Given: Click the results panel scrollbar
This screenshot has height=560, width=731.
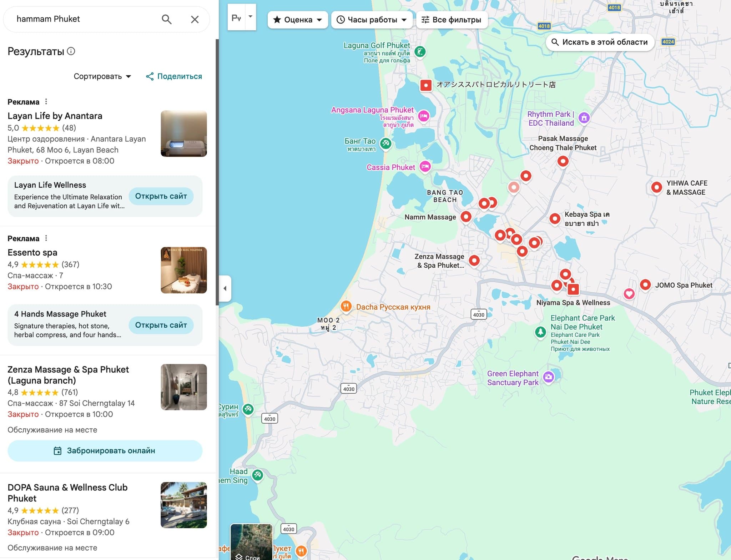Looking at the screenshot, I should coord(217,172).
